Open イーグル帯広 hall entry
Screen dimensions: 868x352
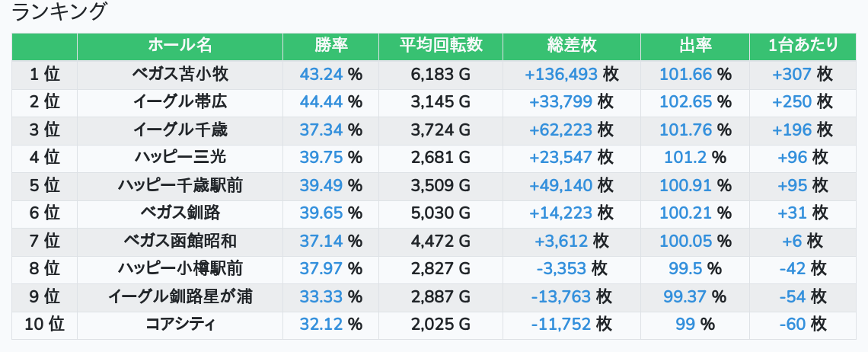[180, 101]
